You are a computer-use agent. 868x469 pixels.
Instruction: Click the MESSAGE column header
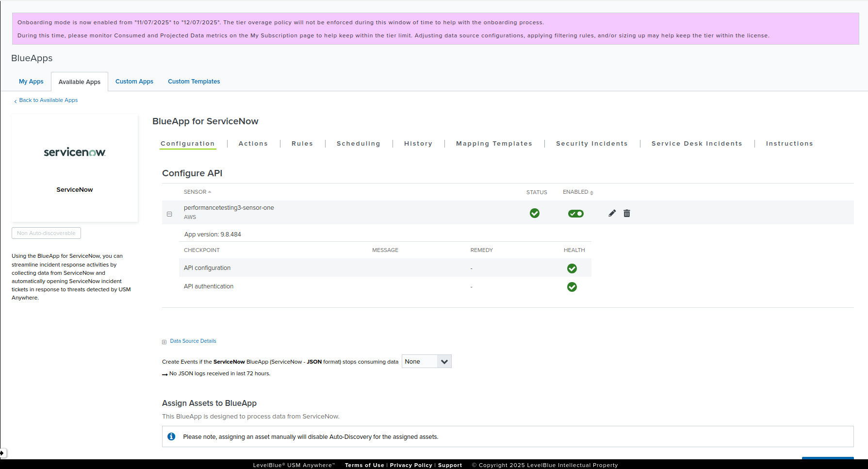pos(385,250)
